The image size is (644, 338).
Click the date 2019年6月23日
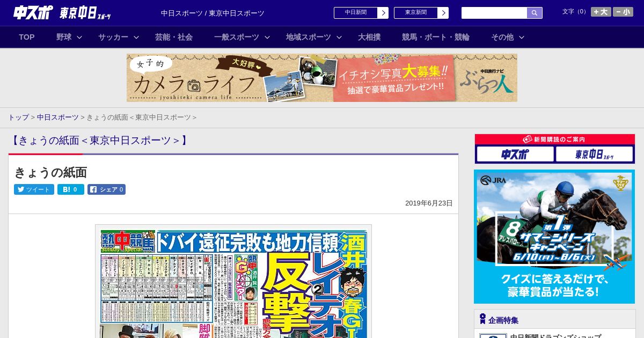coord(429,203)
